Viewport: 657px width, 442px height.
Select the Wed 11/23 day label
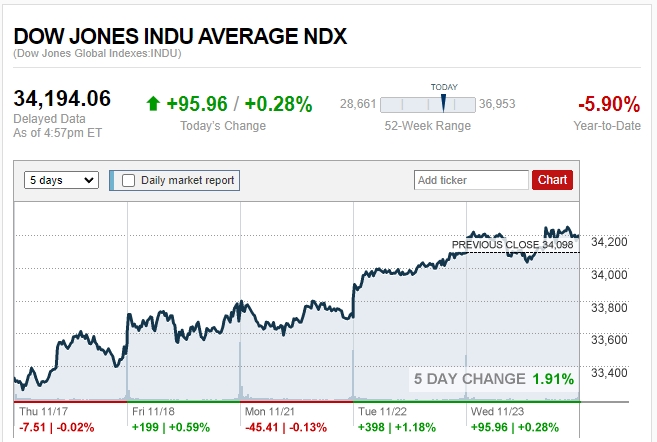(x=494, y=410)
